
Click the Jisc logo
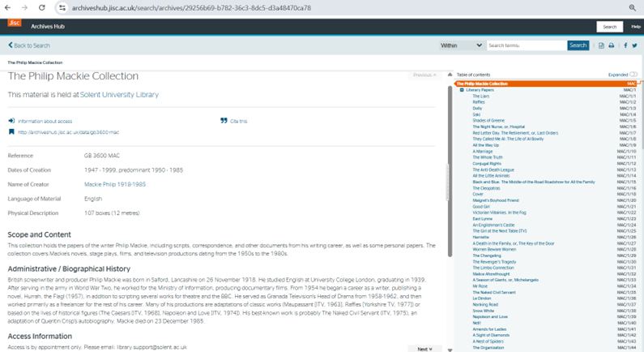[15, 23]
